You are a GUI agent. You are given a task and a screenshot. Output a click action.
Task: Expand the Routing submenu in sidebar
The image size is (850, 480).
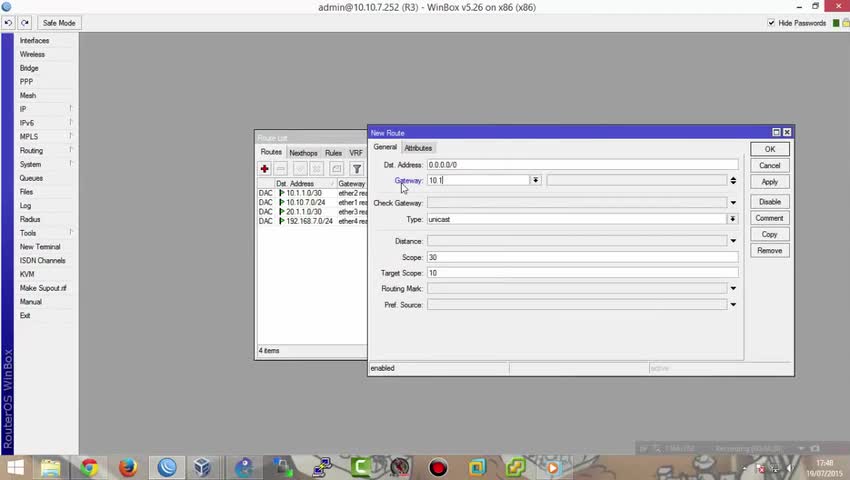point(44,150)
